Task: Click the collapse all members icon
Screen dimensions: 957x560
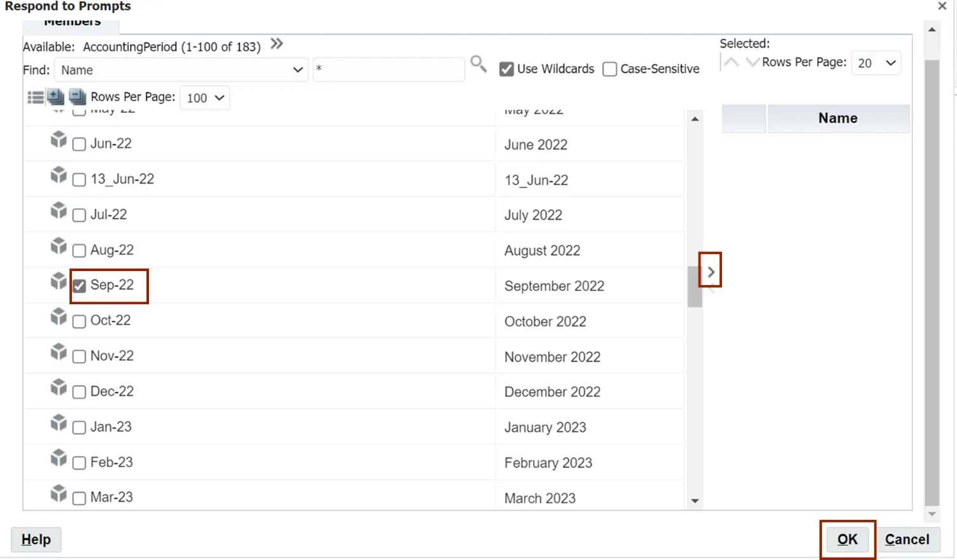Action: coord(77,97)
